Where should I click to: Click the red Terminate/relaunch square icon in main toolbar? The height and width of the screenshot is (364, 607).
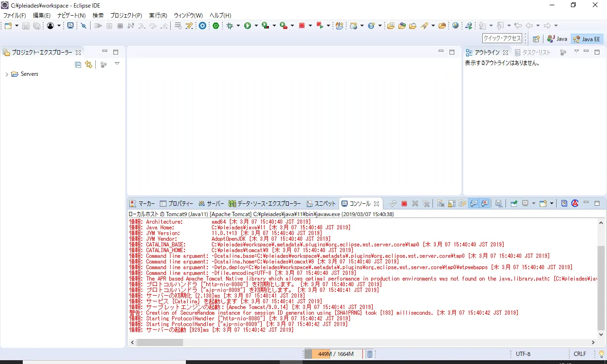tap(302, 26)
